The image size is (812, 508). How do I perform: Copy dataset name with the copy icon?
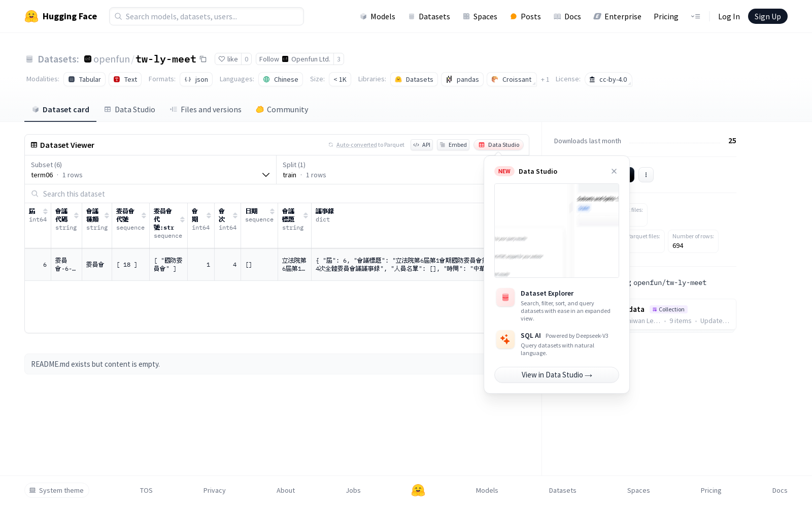click(x=203, y=59)
